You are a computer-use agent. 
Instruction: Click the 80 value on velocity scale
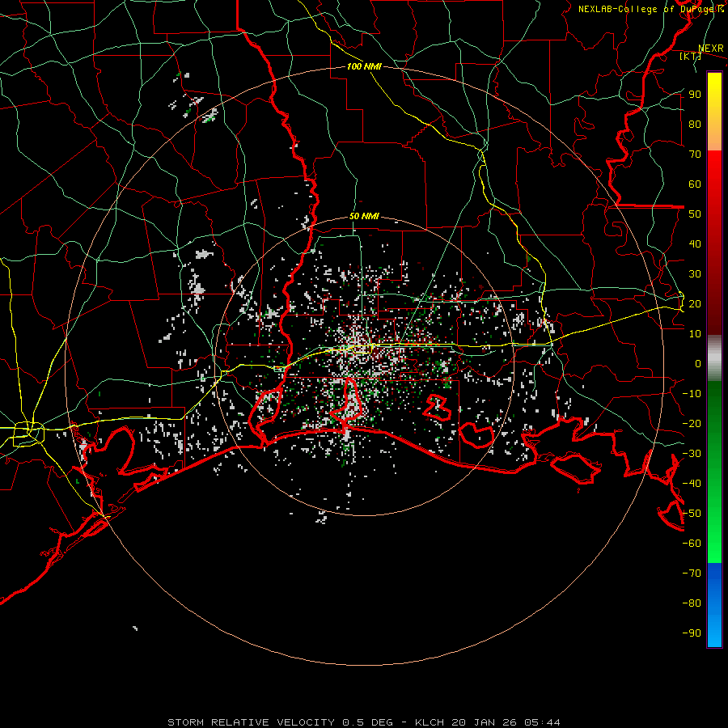click(x=695, y=124)
